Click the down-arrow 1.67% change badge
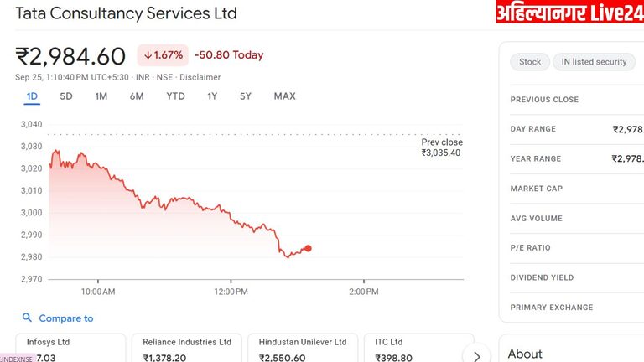This screenshot has width=644, height=362. coord(161,55)
